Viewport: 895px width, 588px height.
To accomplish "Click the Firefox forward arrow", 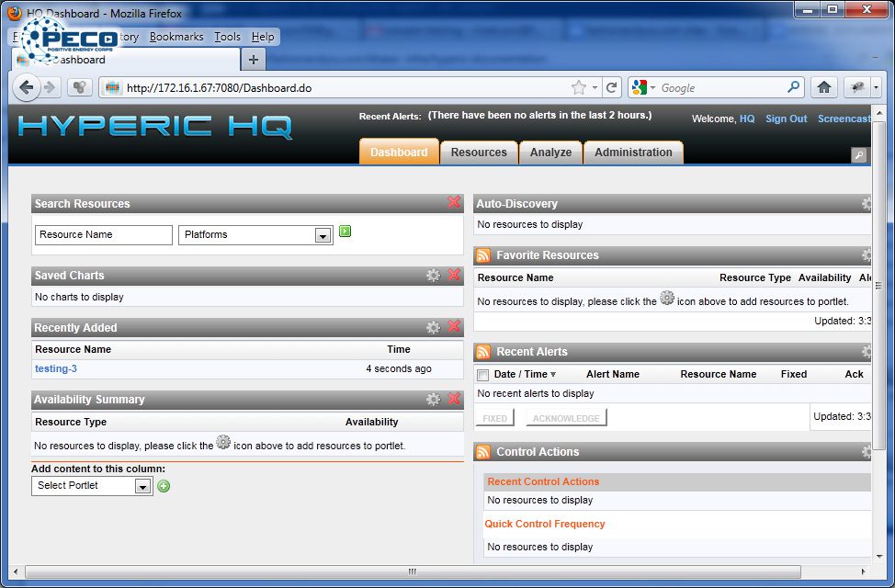I will [x=50, y=87].
